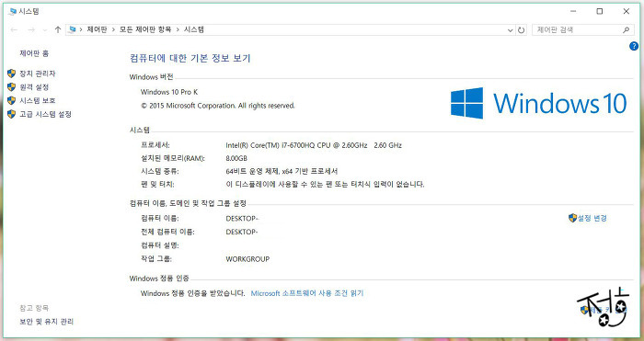The width and height of the screenshot is (644, 341).
Task: Select 제어판 in the breadcrumb path
Action: [97, 29]
